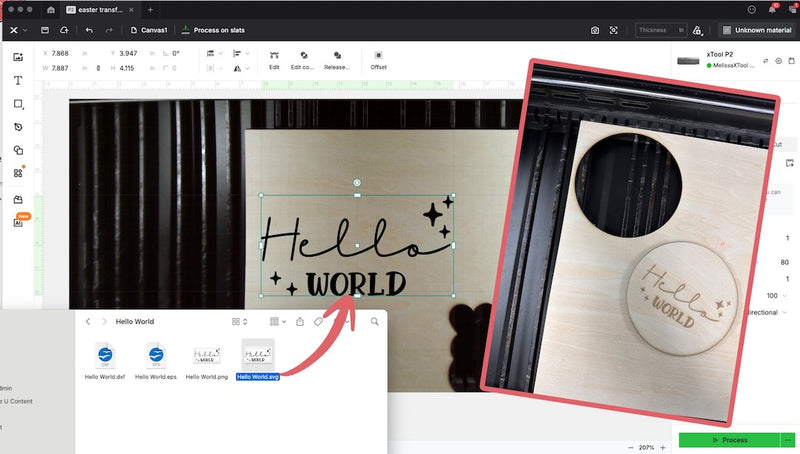
Task: Toggle the aspect ratio lock
Action: [x=98, y=68]
